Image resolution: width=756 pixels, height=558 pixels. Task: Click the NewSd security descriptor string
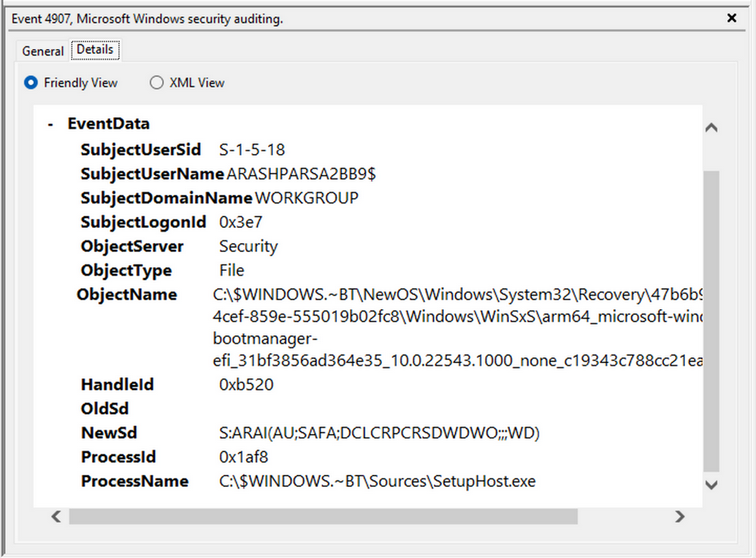pyautogui.click(x=378, y=432)
